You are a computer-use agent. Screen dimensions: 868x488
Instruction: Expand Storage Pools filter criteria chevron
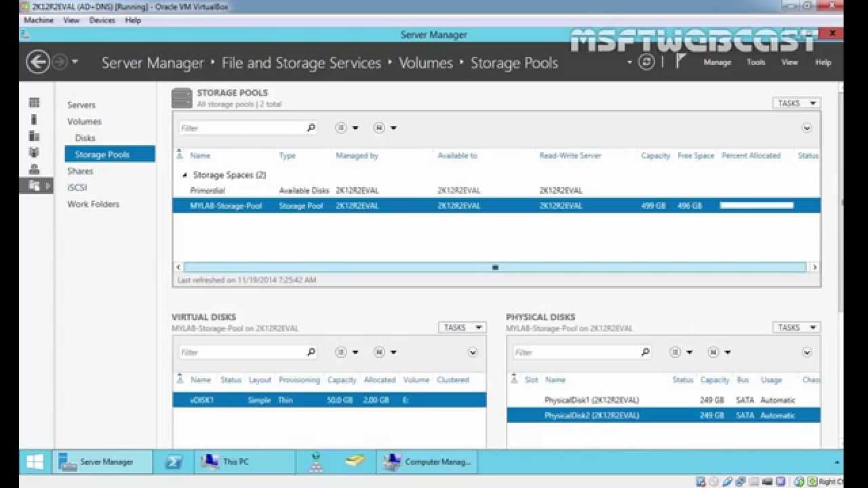[807, 127]
